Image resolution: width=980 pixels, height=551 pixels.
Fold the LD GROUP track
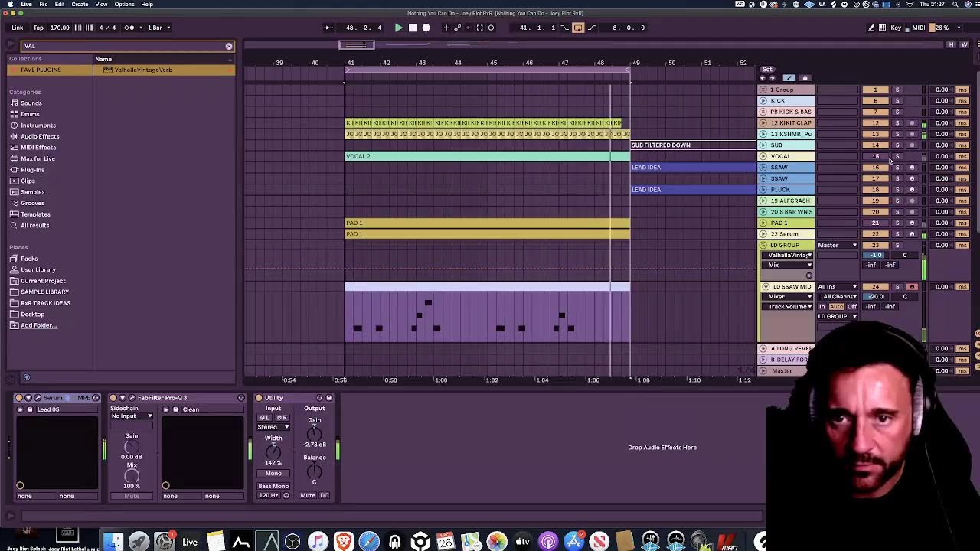[x=763, y=246]
